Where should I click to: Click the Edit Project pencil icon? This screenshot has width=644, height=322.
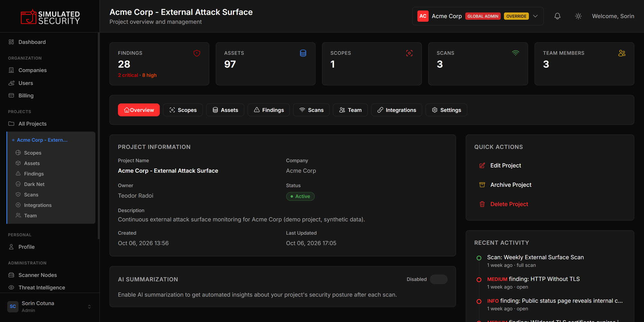click(482, 166)
